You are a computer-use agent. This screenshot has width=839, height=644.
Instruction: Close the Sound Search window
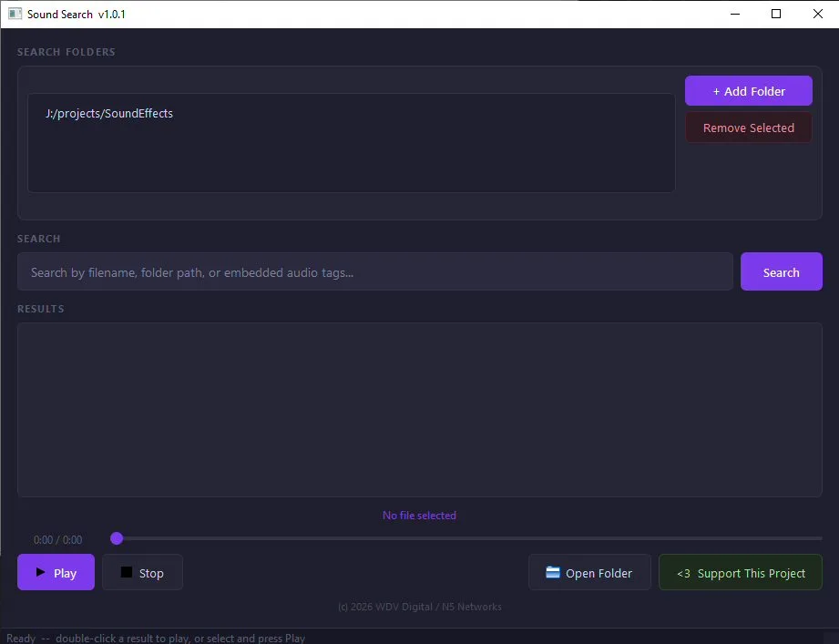tap(818, 14)
